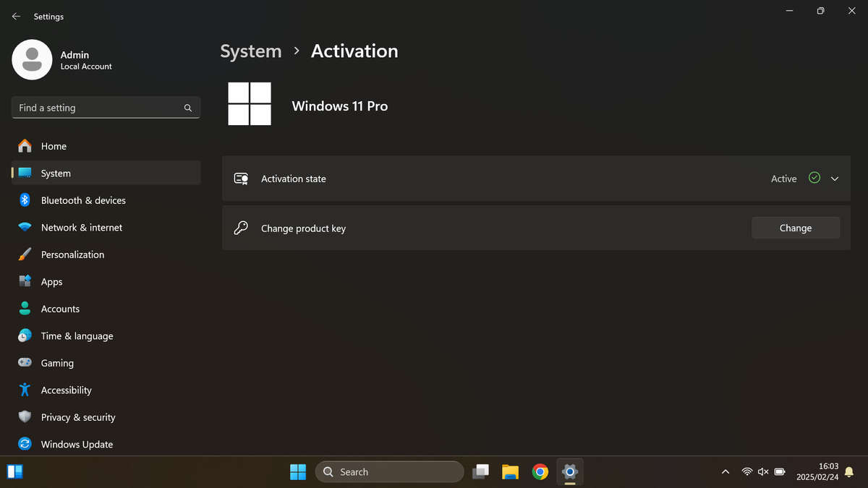Open File Explorer from the taskbar
868x488 pixels.
(510, 472)
